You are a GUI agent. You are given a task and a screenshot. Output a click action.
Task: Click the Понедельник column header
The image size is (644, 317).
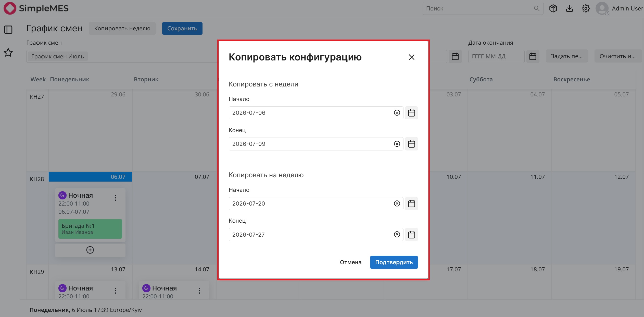tap(70, 79)
